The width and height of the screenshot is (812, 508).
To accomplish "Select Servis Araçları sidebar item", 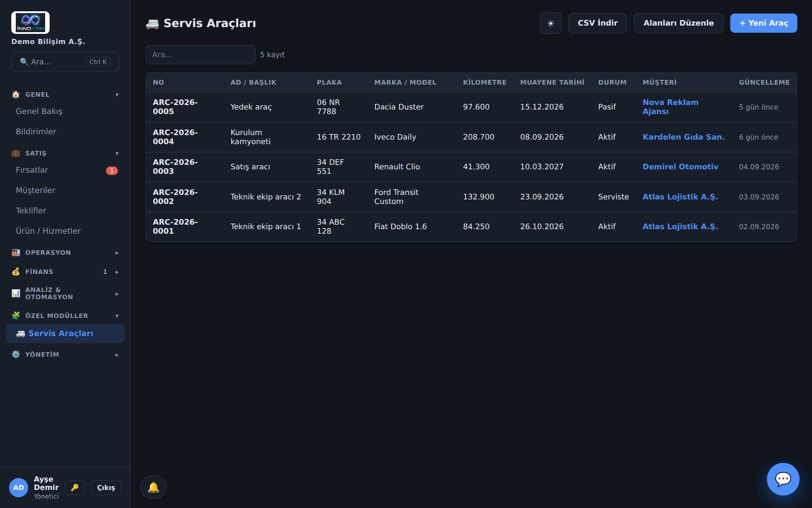I will 65,333.
